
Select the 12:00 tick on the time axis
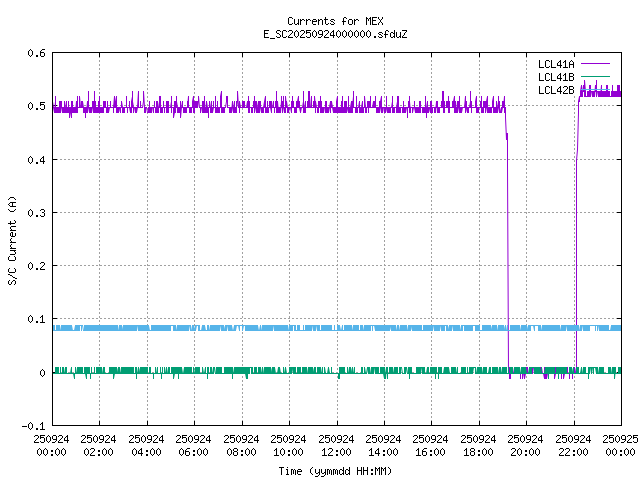337,445
